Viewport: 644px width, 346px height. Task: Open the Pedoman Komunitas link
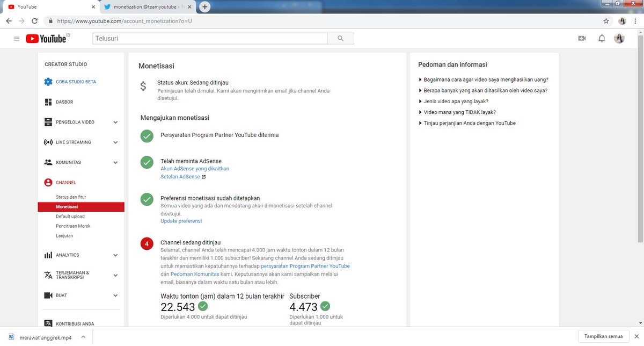[x=195, y=274]
